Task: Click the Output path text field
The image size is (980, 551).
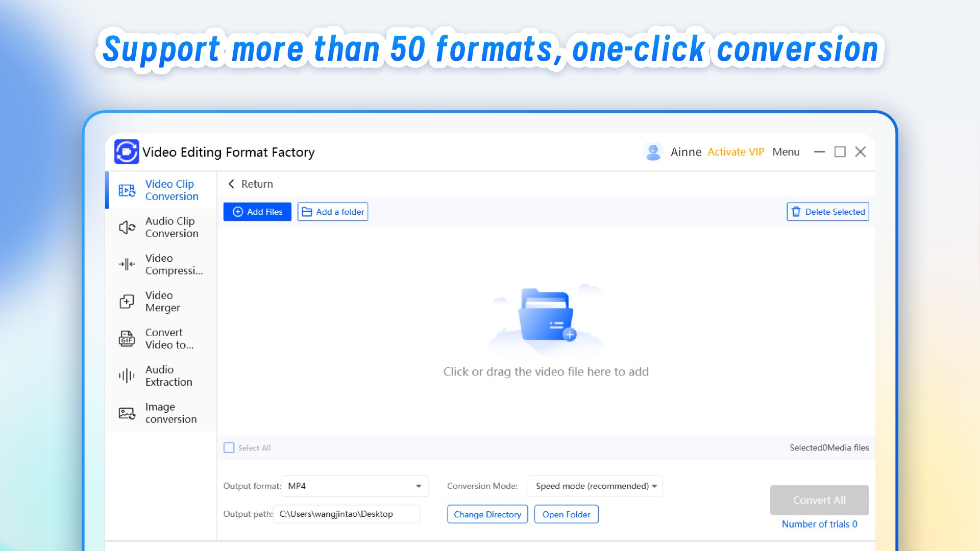Action: 347,514
